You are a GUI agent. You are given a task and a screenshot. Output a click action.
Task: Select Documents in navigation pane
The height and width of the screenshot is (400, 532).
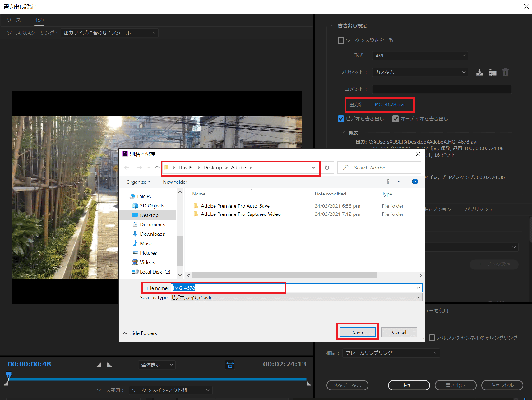click(149, 224)
